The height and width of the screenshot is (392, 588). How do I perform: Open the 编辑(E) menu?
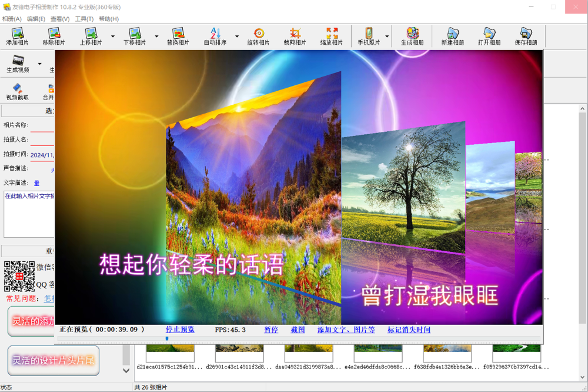point(36,19)
